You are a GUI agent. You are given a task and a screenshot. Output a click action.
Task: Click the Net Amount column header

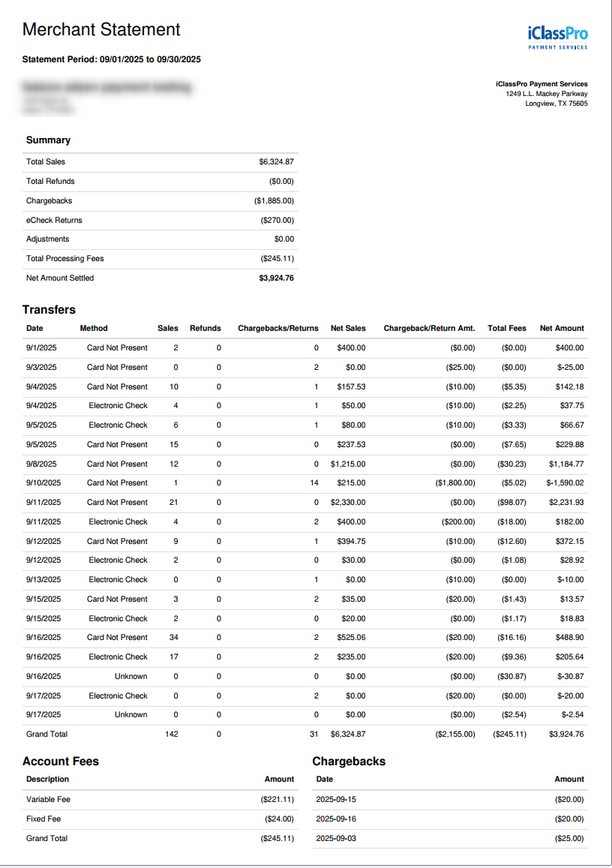[562, 329]
